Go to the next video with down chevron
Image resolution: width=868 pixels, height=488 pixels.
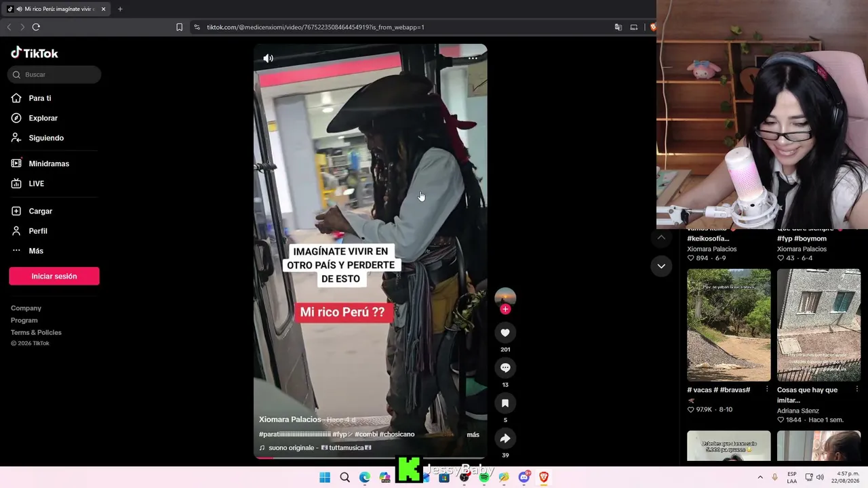point(661,266)
